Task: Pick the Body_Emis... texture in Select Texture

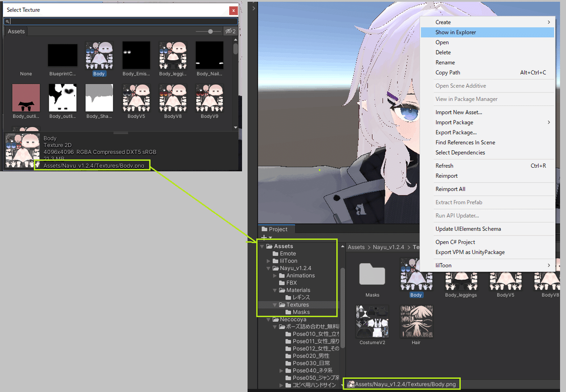Action: click(x=136, y=56)
